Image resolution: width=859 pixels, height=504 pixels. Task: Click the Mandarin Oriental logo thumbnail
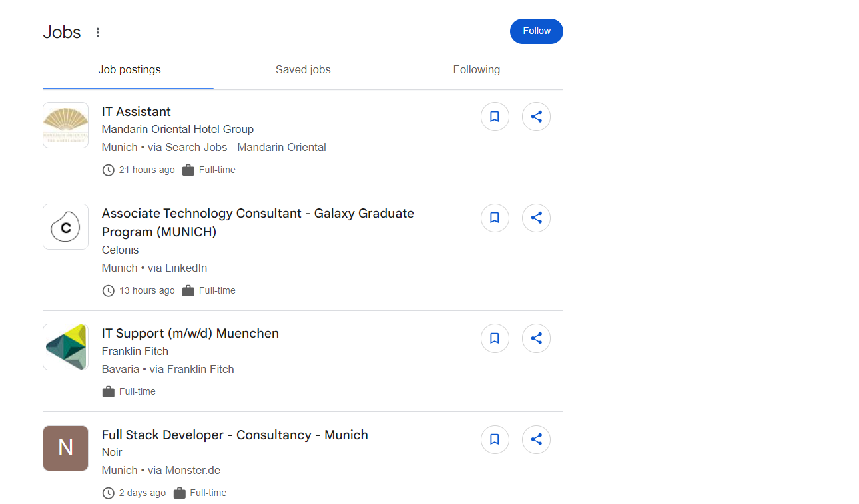[x=65, y=125]
